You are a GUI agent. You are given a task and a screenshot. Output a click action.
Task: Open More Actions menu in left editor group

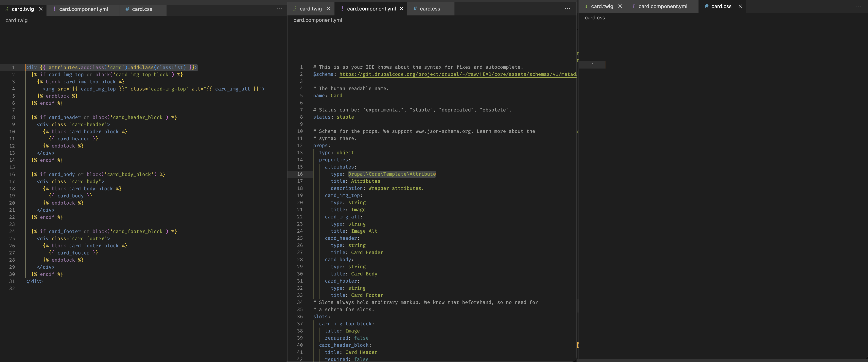pyautogui.click(x=279, y=9)
